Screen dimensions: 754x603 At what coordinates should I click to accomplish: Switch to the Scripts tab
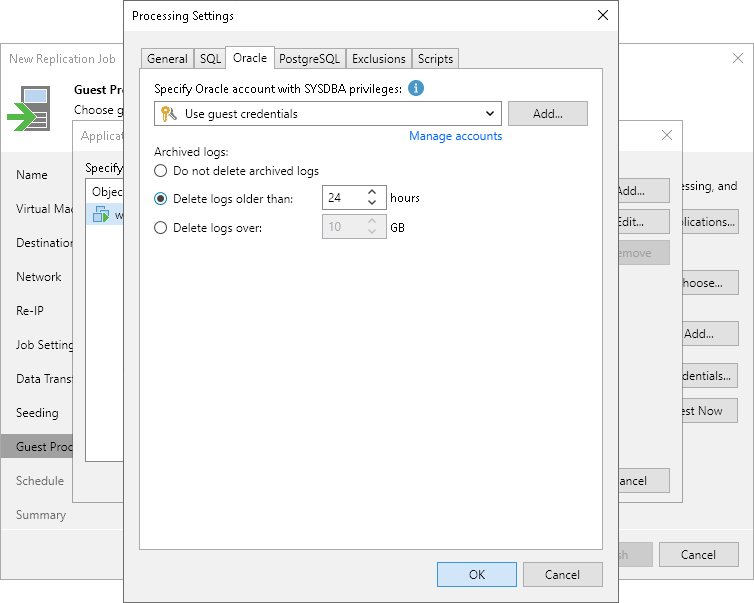point(435,59)
